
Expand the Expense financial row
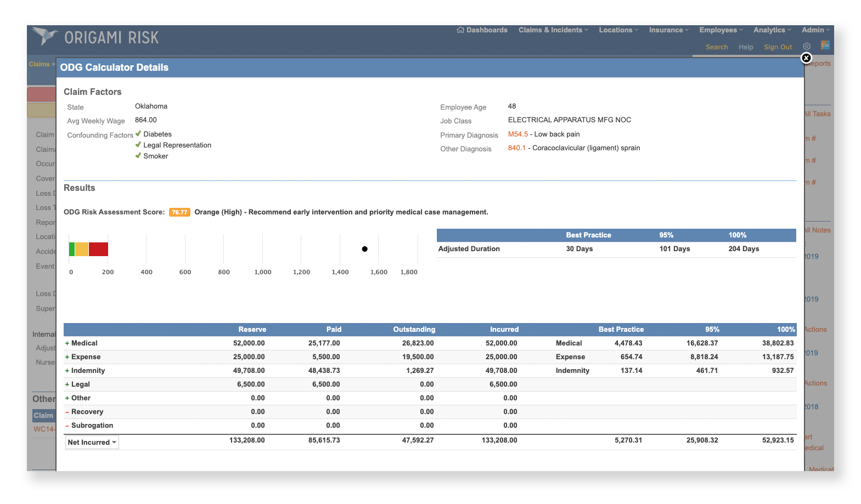67,357
